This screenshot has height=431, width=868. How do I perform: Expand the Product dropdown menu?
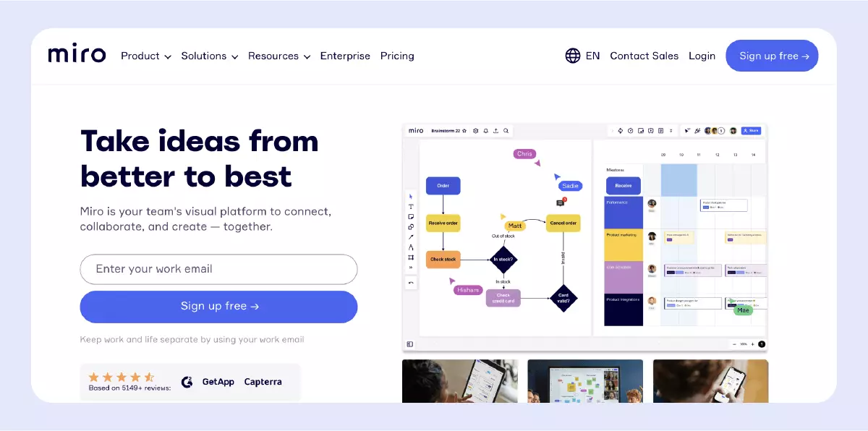[x=146, y=56]
